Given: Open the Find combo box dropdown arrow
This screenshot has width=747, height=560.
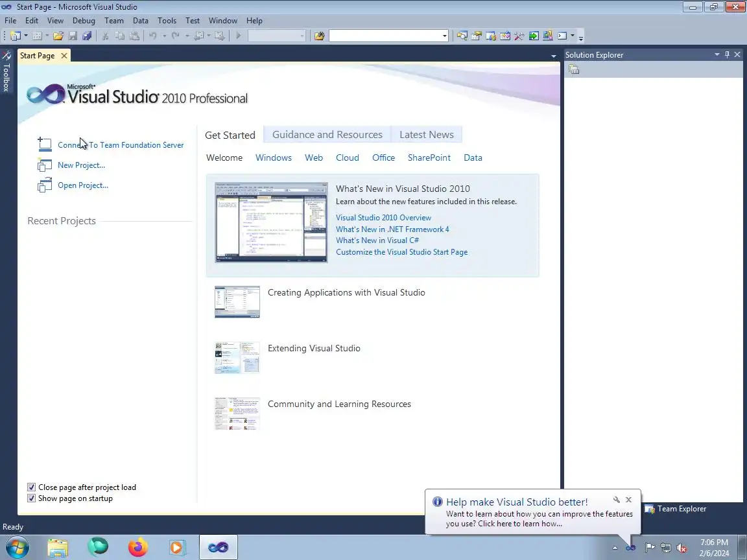Looking at the screenshot, I should tap(444, 36).
